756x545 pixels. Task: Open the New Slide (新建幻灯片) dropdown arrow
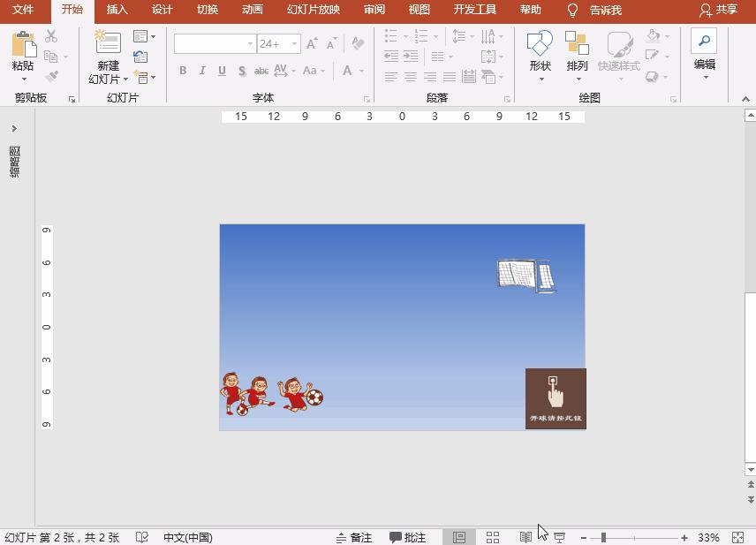tap(126, 78)
